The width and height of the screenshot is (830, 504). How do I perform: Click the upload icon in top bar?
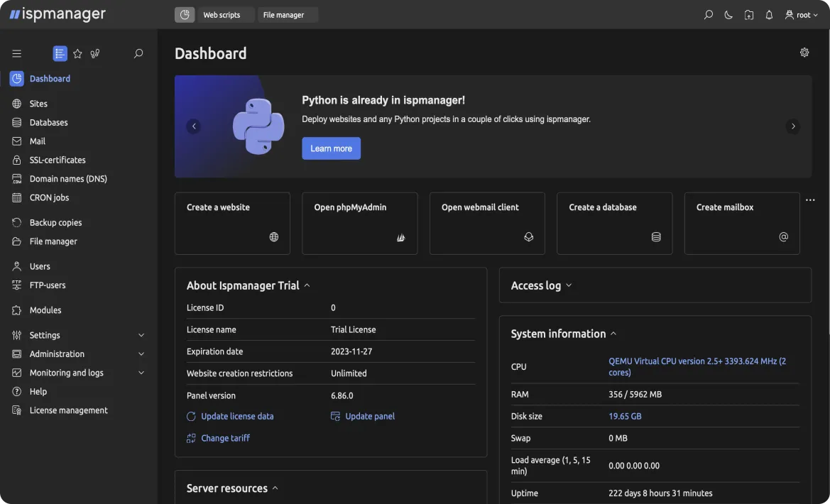coord(749,15)
